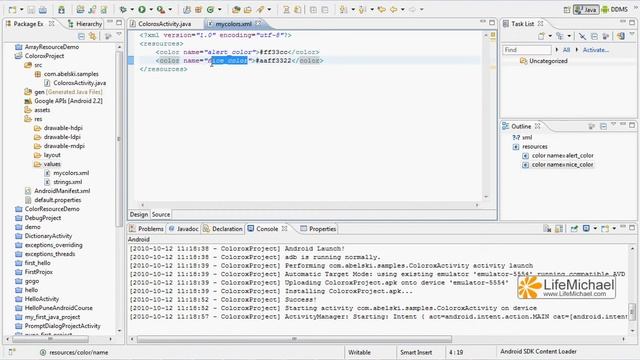Click the New wizard toolbar icon
Screen dimensions: 640x360
click(13, 9)
